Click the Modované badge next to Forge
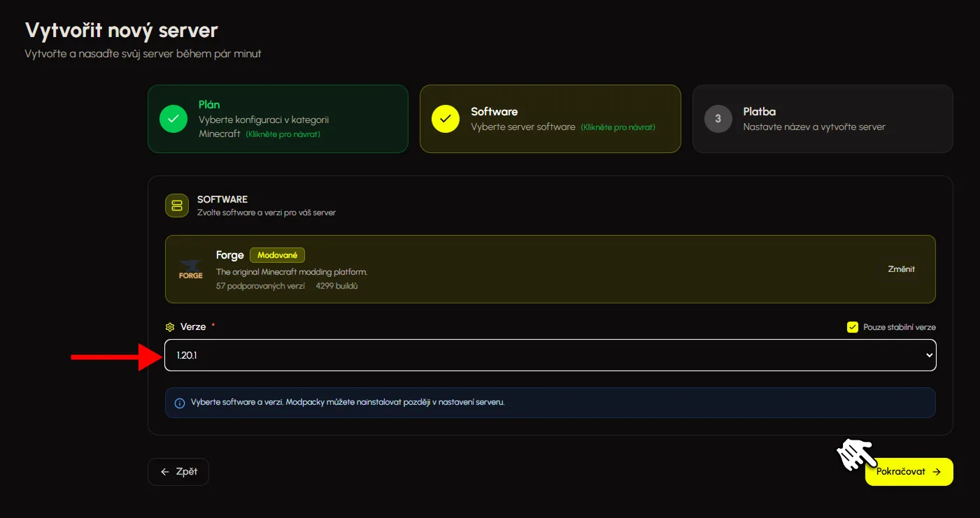 [277, 255]
